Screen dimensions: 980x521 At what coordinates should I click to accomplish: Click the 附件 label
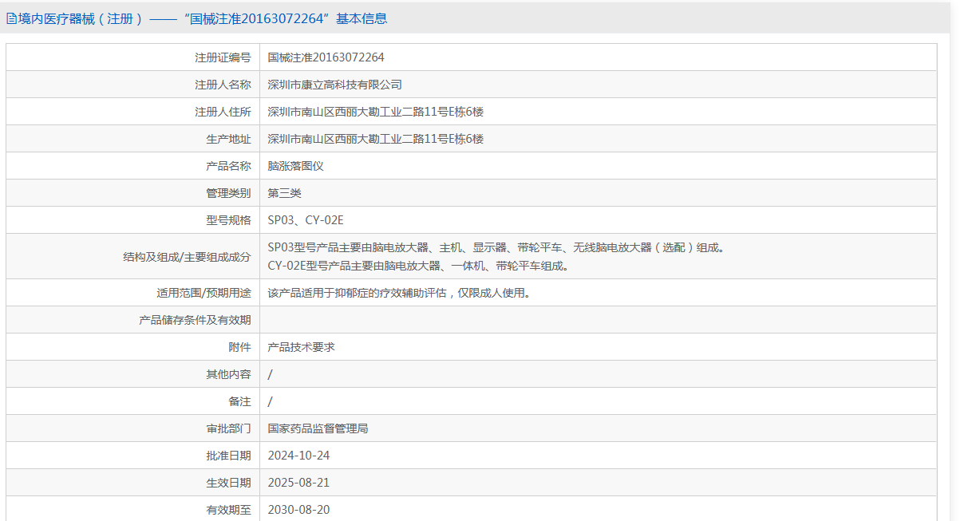pyautogui.click(x=239, y=347)
